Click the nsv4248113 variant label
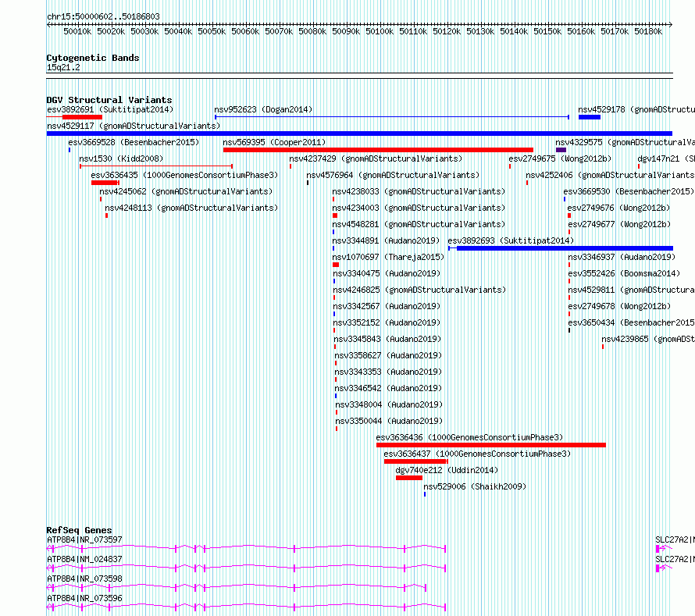Image resolution: width=695 pixels, height=616 pixels. [191, 208]
